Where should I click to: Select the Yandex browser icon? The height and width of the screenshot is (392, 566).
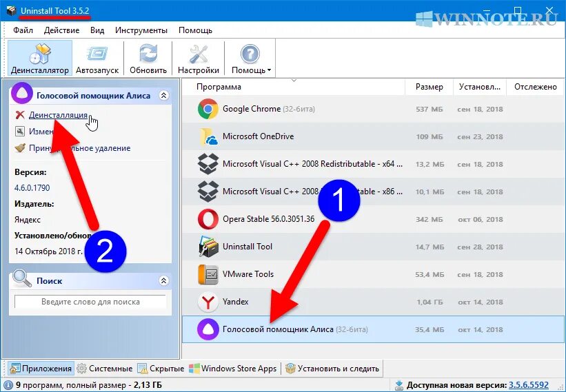tap(208, 302)
